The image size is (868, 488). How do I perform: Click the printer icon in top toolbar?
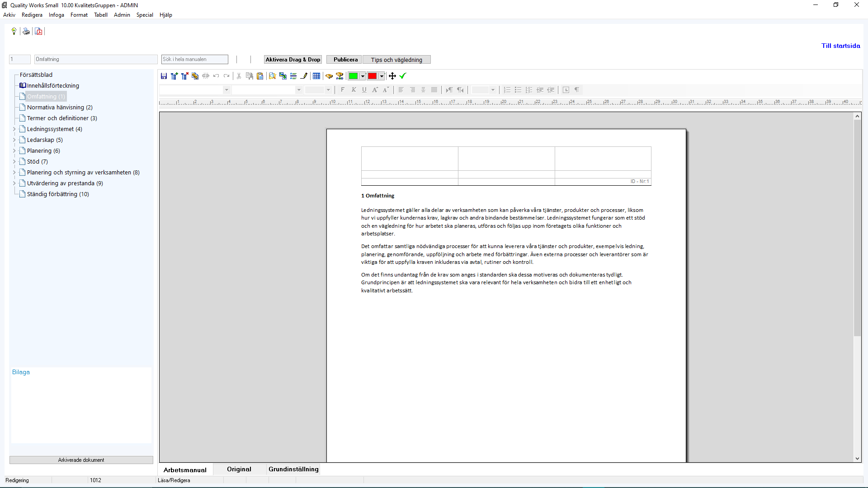coord(26,31)
